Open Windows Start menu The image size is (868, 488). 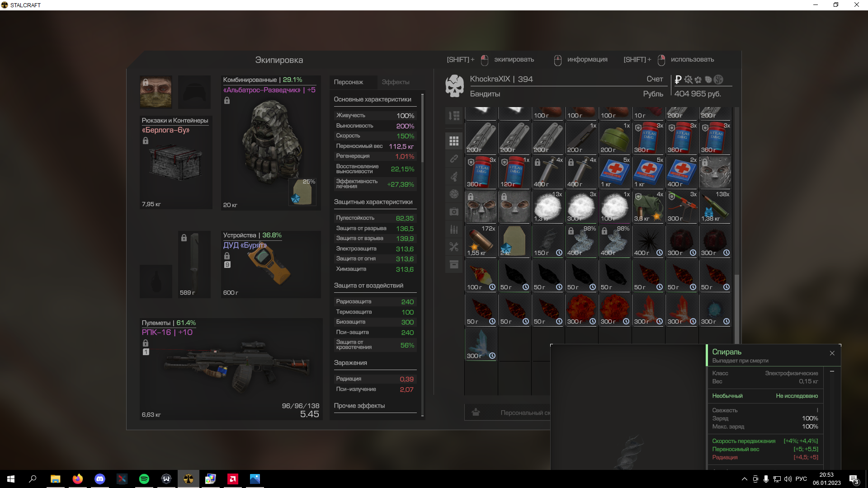(x=11, y=479)
